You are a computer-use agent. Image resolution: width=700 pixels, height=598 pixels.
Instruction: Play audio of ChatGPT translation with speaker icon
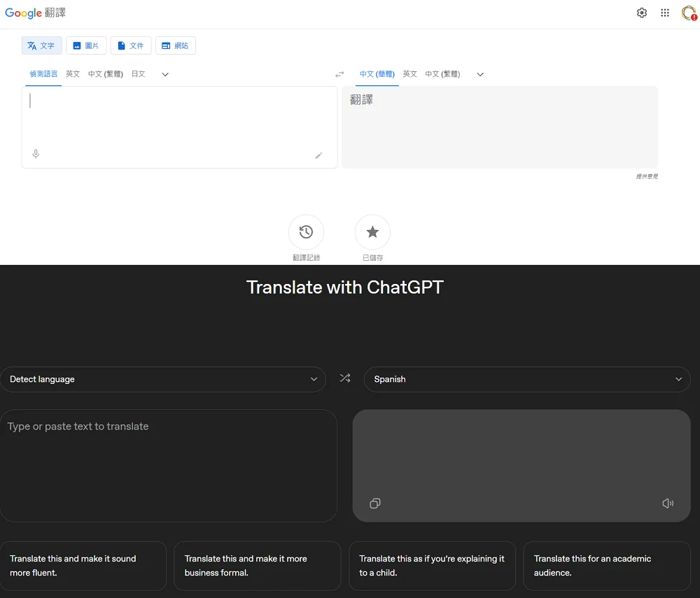(667, 503)
